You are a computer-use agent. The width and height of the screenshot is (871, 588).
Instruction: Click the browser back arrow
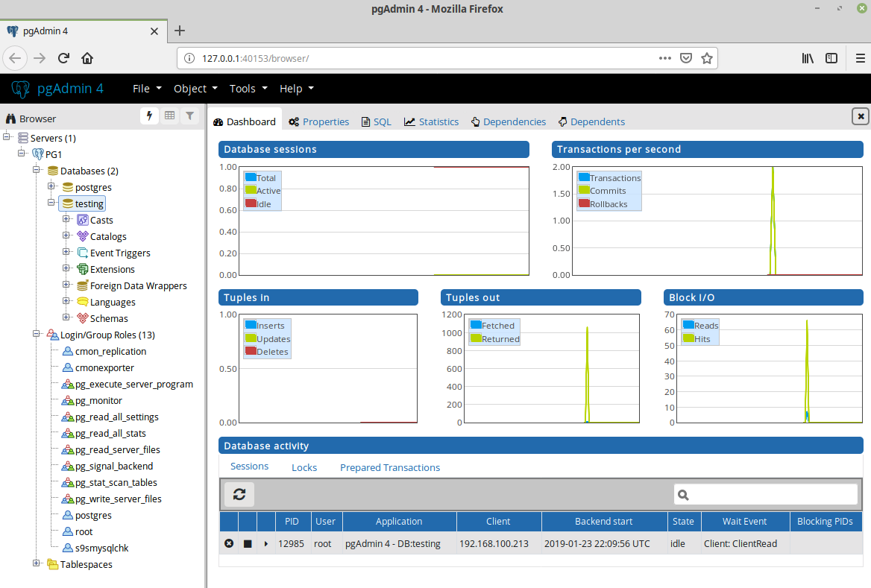pyautogui.click(x=15, y=58)
